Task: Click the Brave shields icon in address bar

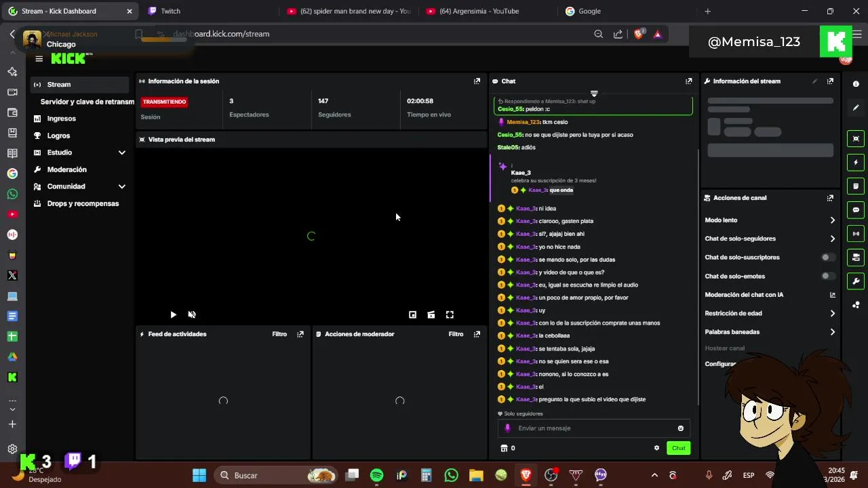Action: 638,34
